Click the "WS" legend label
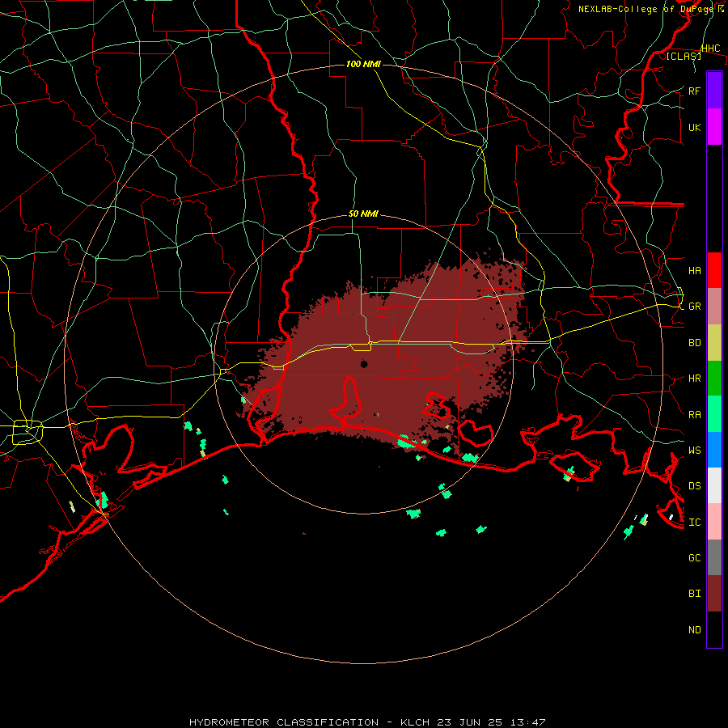 pos(694,451)
